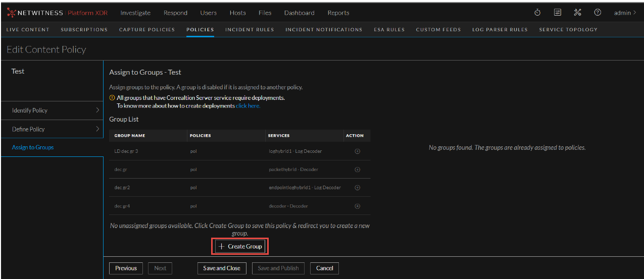Add group dec gr2 using its plus icon
Screen dimensions: 644x279
pyautogui.click(x=358, y=188)
